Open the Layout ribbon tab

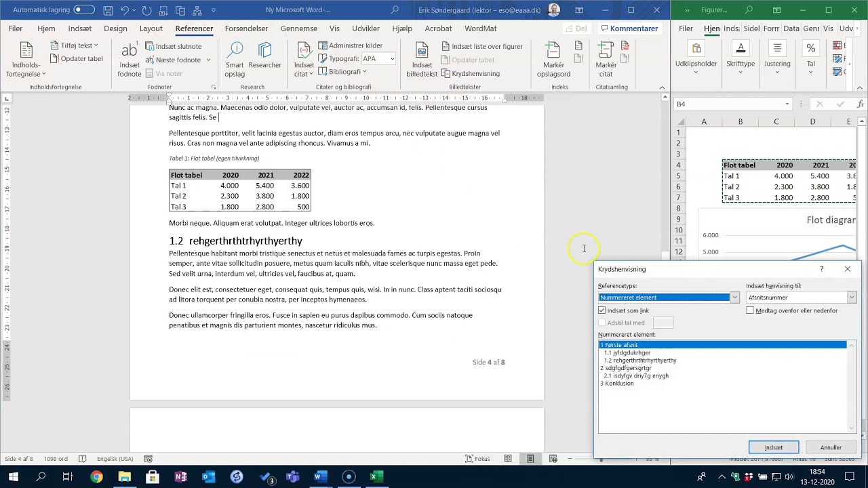(151, 28)
